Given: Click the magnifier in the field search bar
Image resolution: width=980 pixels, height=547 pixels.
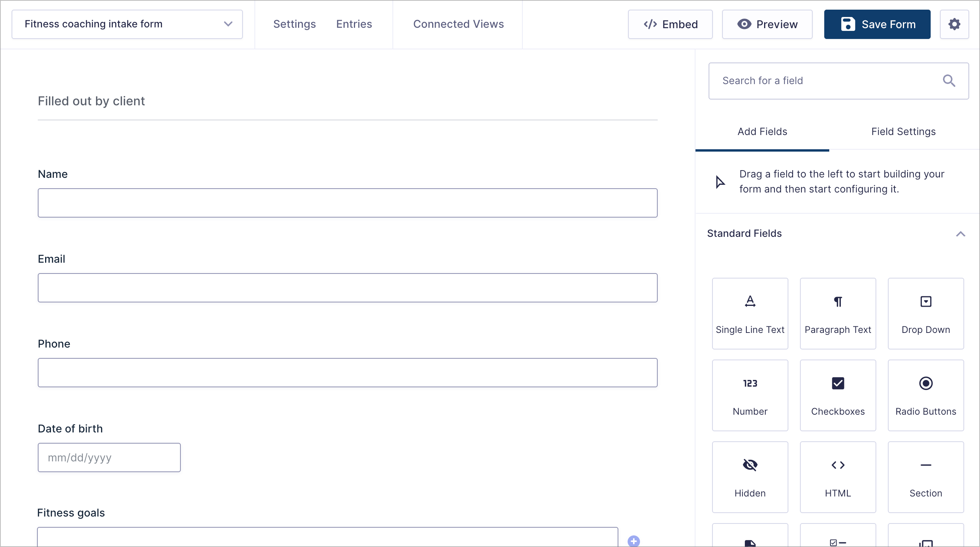Looking at the screenshot, I should coord(950,81).
